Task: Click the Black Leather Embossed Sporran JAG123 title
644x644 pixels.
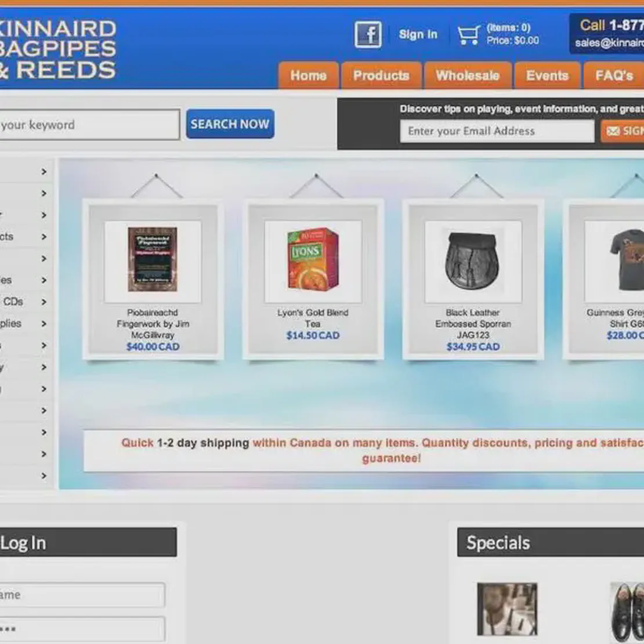Action: tap(473, 324)
